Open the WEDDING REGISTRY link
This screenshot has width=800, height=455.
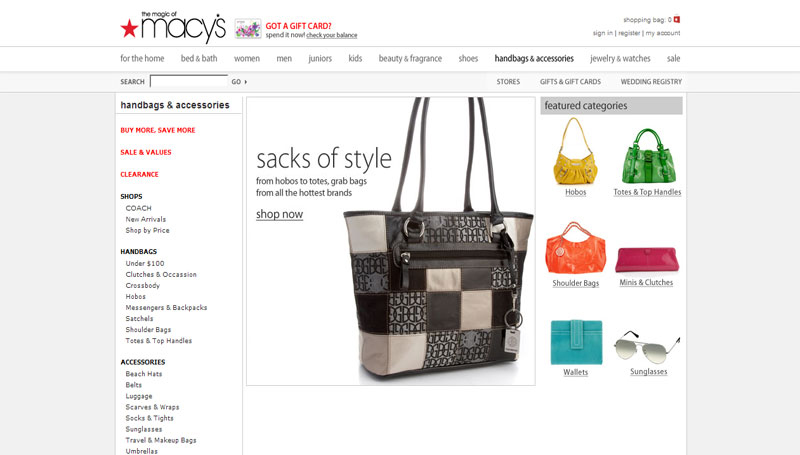651,82
